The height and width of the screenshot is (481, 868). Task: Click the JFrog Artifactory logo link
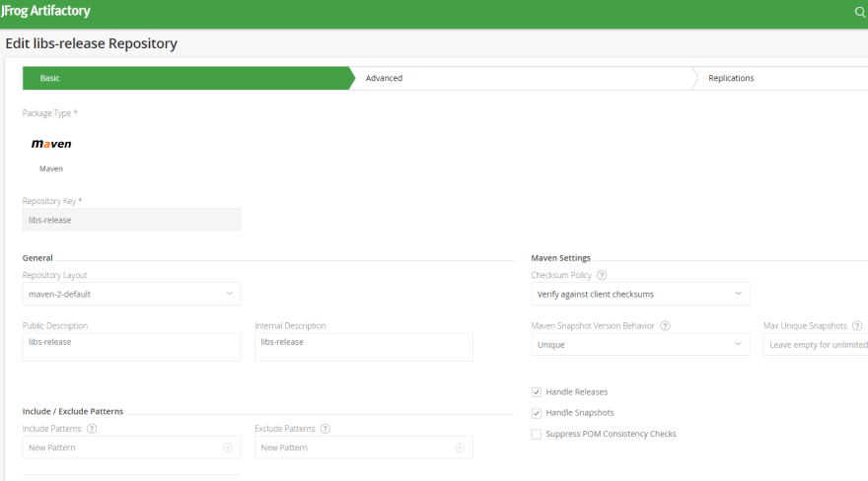point(45,12)
